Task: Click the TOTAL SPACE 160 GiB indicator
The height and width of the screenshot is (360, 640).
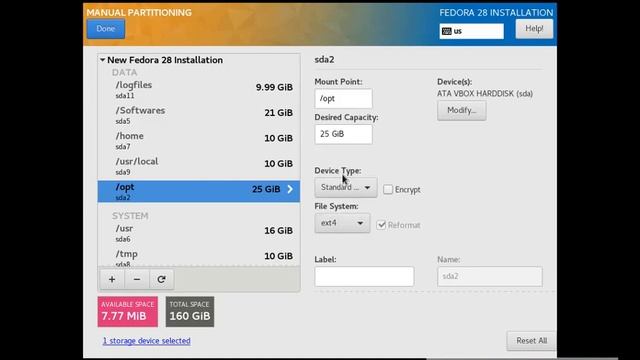Action: 190,311
